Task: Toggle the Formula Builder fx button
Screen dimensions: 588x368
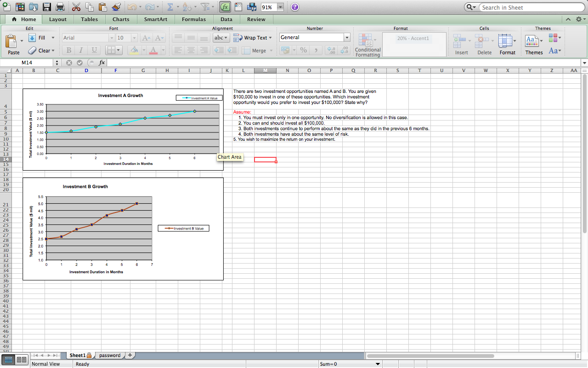Action: tap(225, 7)
